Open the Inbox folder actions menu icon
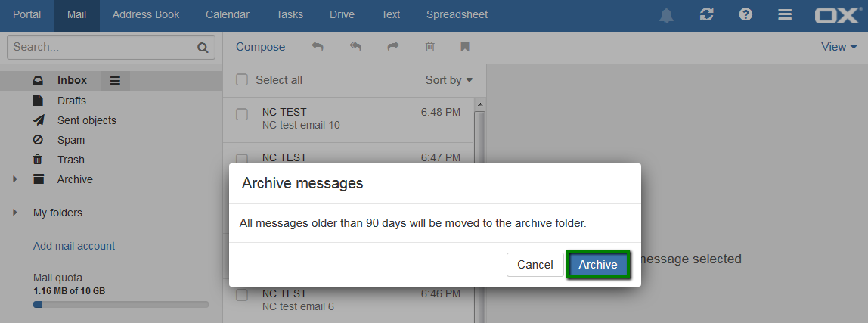Viewport: 868px width, 323px height. (x=115, y=81)
